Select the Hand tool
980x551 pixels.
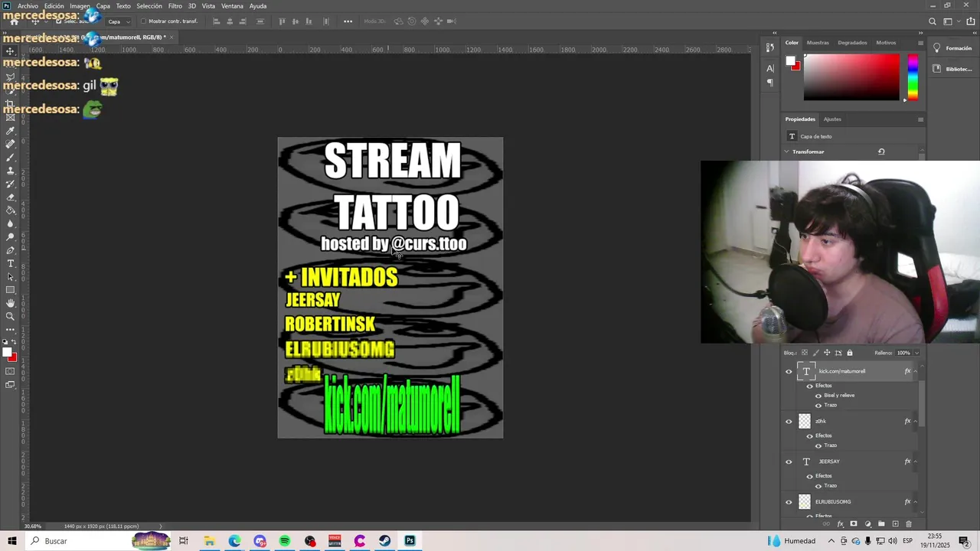click(x=10, y=303)
